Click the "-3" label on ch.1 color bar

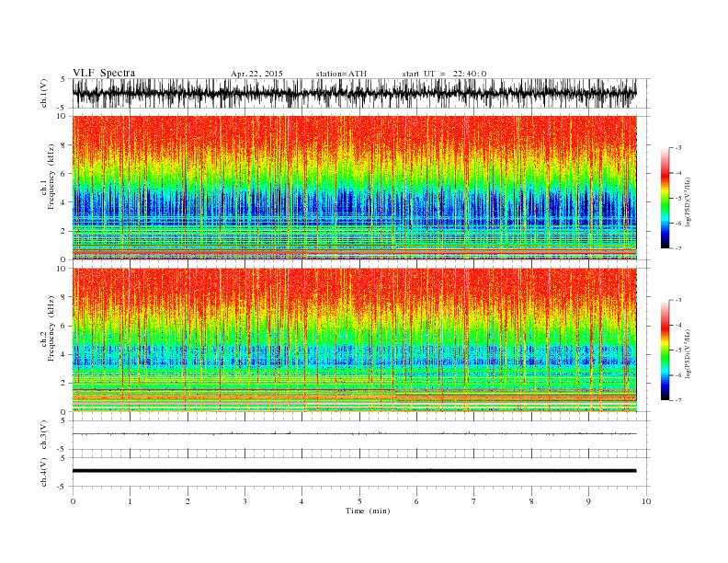677,148
